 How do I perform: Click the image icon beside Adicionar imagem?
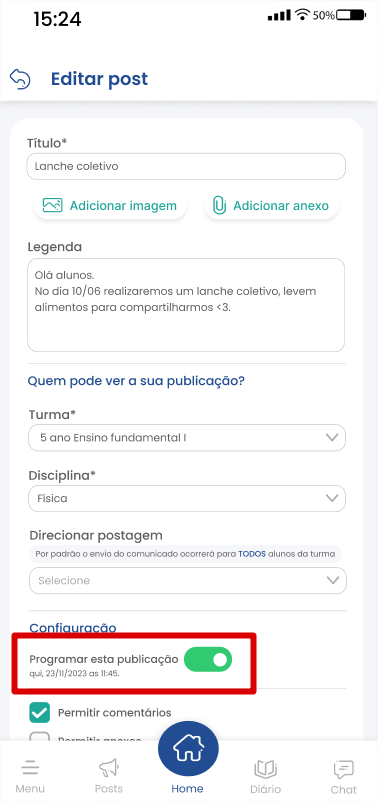click(52, 206)
